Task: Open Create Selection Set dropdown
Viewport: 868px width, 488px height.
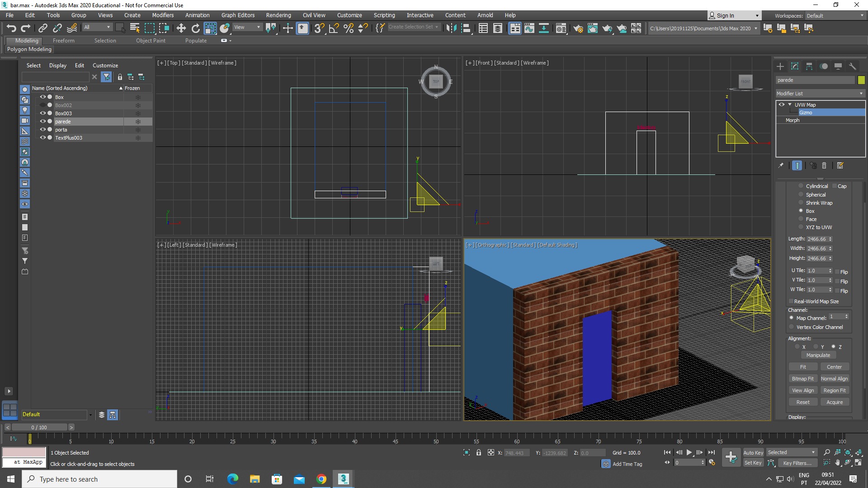Action: pyautogui.click(x=414, y=28)
